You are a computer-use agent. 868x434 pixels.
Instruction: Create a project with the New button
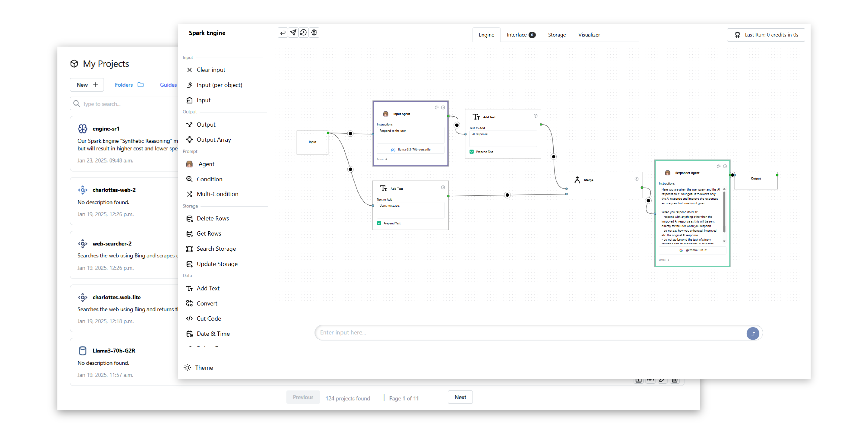pyautogui.click(x=87, y=85)
